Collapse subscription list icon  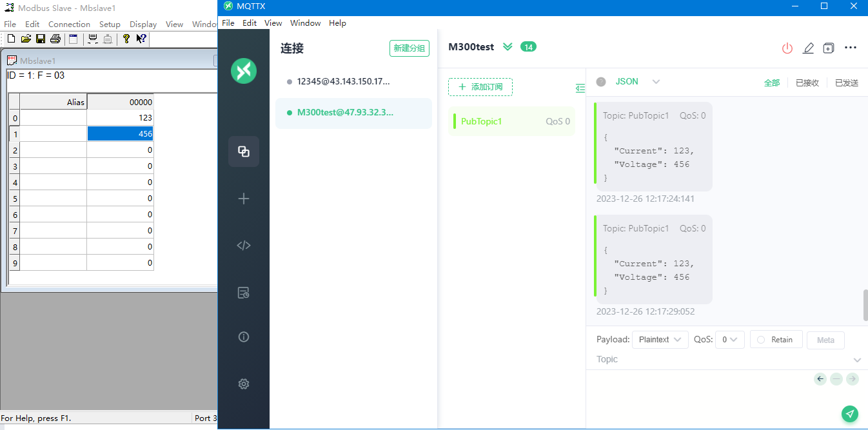pos(580,88)
